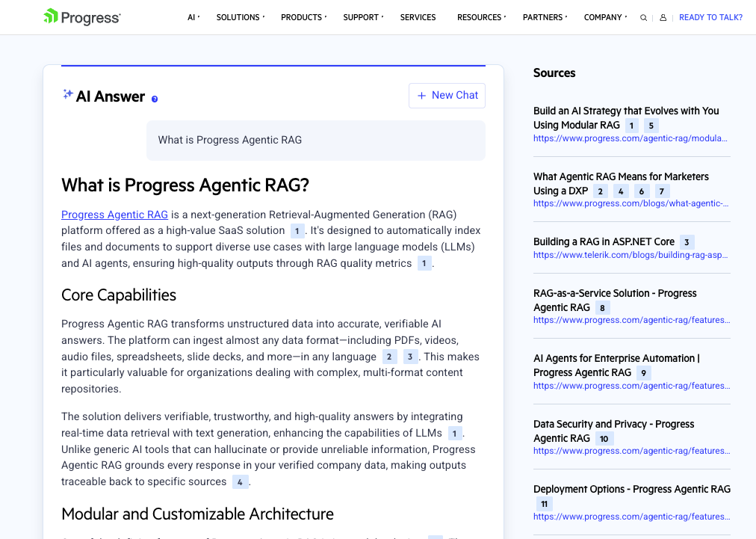The width and height of the screenshot is (756, 539).
Task: Click citation badge 1 after 'SaaS solution'
Action: coord(298,230)
